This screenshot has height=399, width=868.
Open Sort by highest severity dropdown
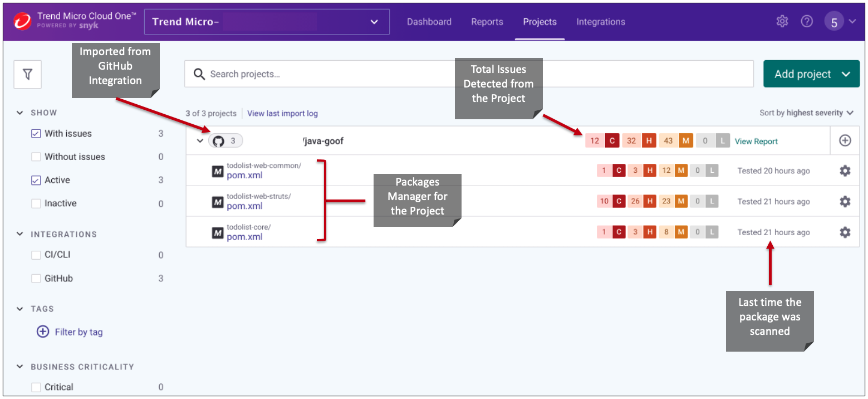pos(807,113)
